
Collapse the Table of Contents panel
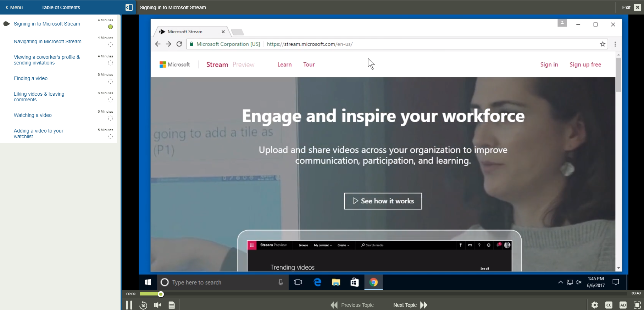pyautogui.click(x=129, y=7)
